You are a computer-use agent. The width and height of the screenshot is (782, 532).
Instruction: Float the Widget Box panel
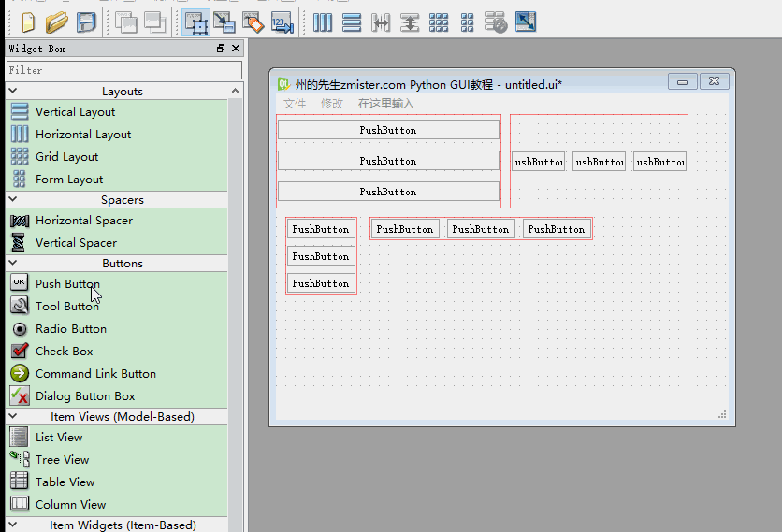tap(221, 49)
